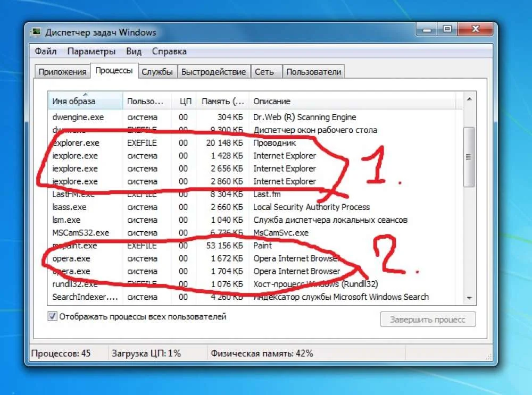Screen dimensions: 532x395
Task: Click Служба диспетчера локальных сеансов description
Action: click(330, 220)
